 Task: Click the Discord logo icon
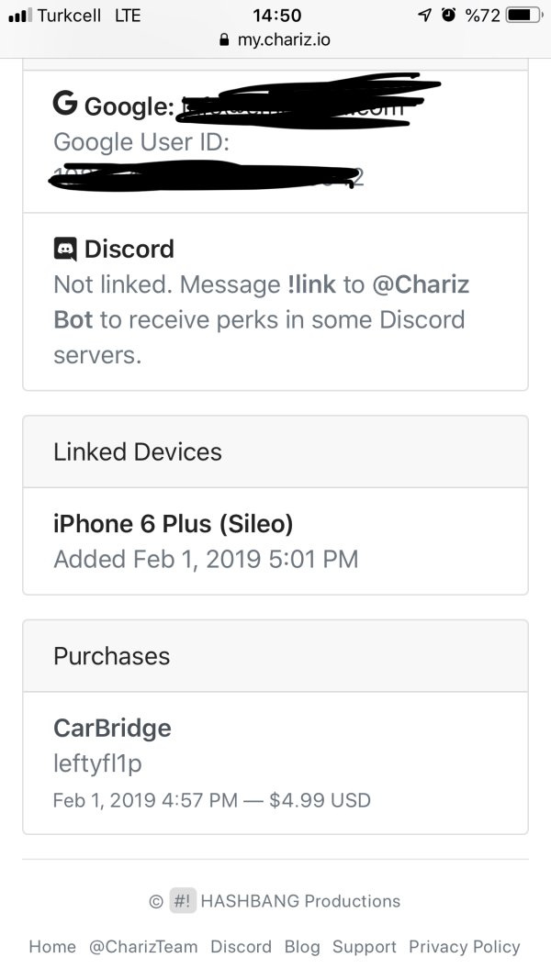(65, 249)
